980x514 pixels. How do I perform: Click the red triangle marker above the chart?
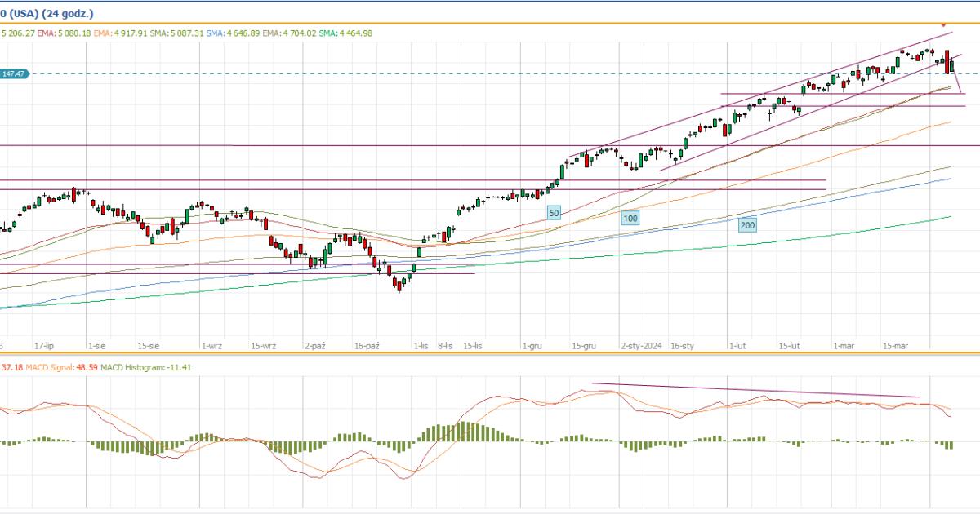[946, 26]
